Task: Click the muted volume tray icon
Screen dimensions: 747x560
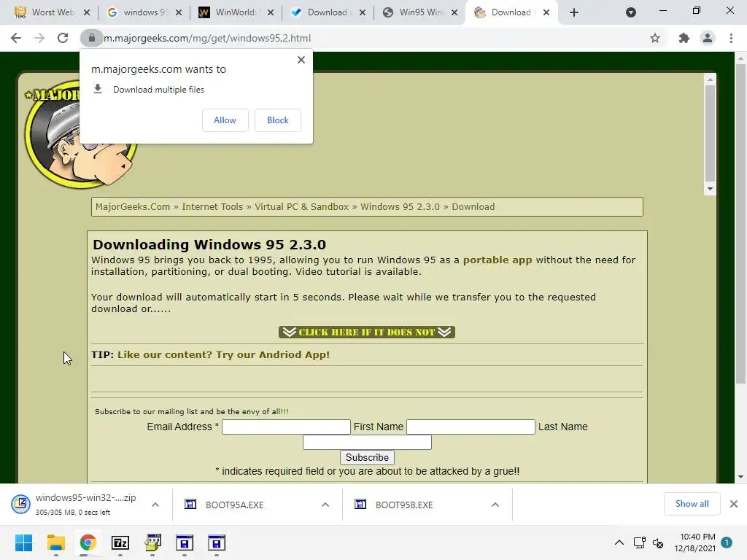Action: [658, 542]
